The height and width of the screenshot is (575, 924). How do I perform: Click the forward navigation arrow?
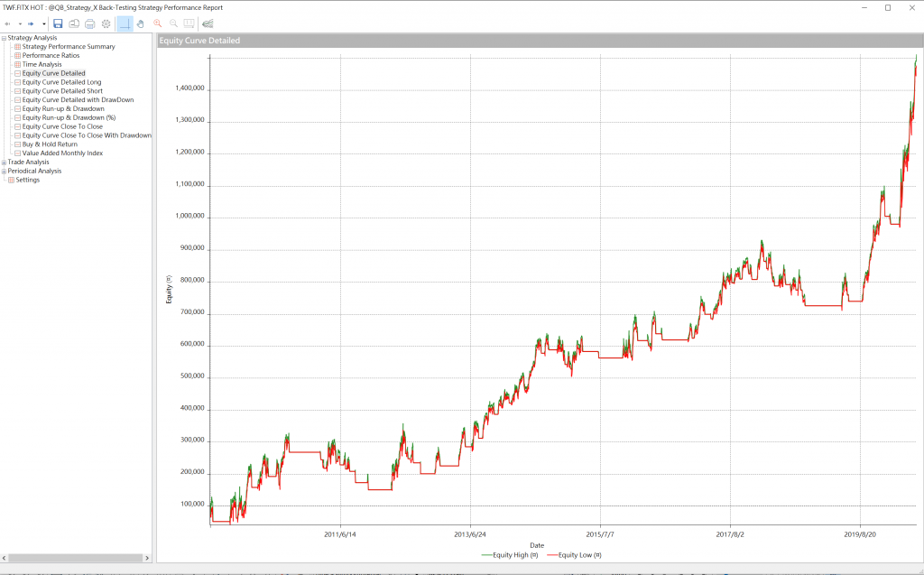[x=31, y=23]
